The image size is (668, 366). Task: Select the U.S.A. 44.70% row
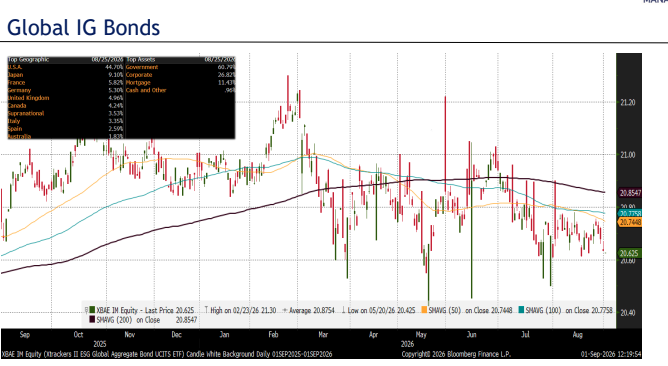pyautogui.click(x=66, y=67)
